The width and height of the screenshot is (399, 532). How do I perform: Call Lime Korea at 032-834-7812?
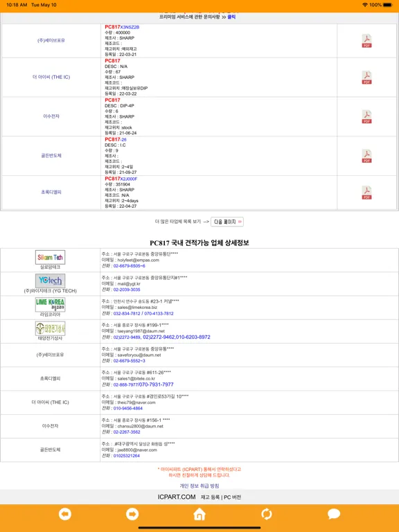127,314
